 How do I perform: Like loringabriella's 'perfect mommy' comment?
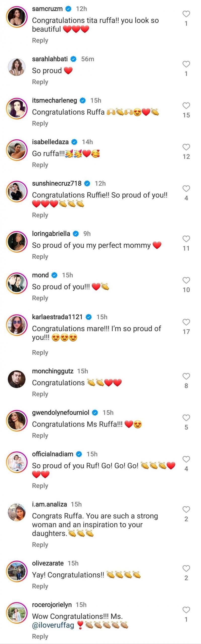click(186, 239)
